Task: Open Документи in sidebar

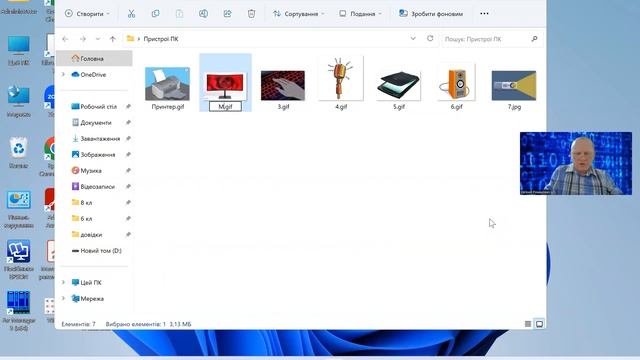Action: coord(91,122)
